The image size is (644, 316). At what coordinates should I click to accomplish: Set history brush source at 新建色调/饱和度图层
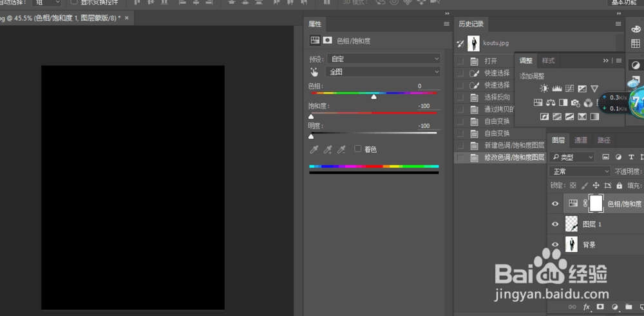[x=460, y=145]
